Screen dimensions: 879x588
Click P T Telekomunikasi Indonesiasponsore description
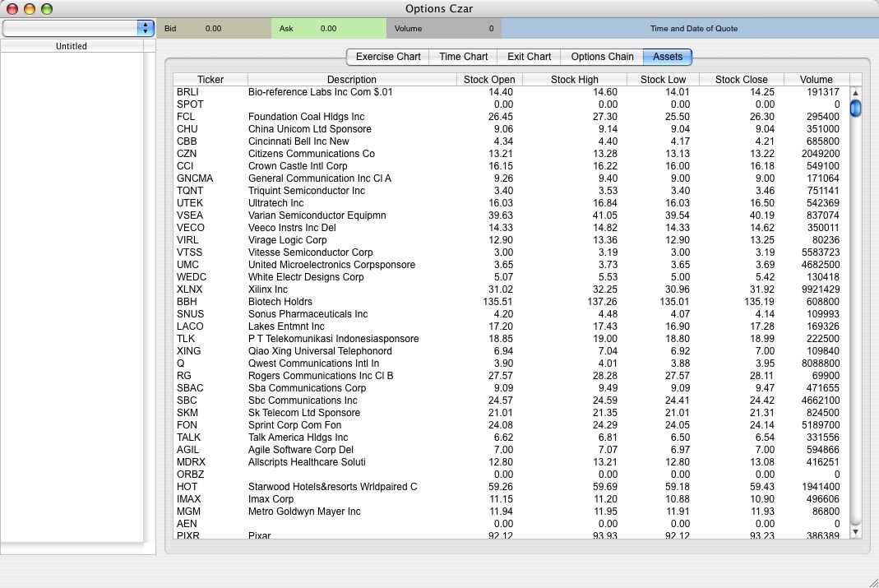point(333,339)
